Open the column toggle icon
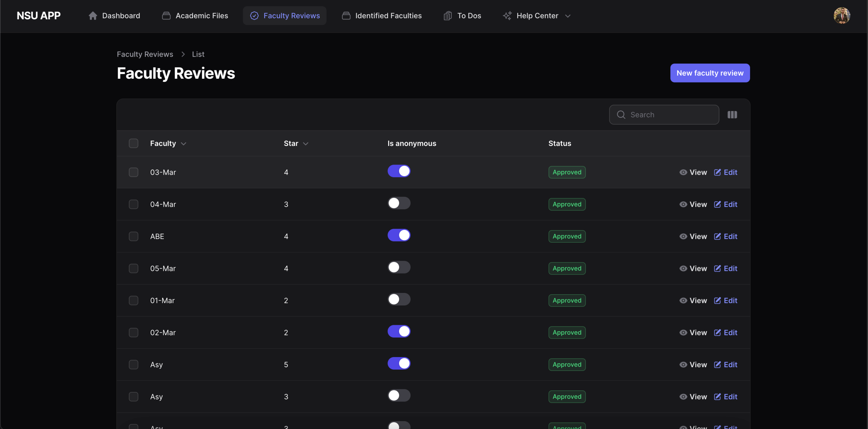This screenshot has width=868, height=429. point(732,115)
